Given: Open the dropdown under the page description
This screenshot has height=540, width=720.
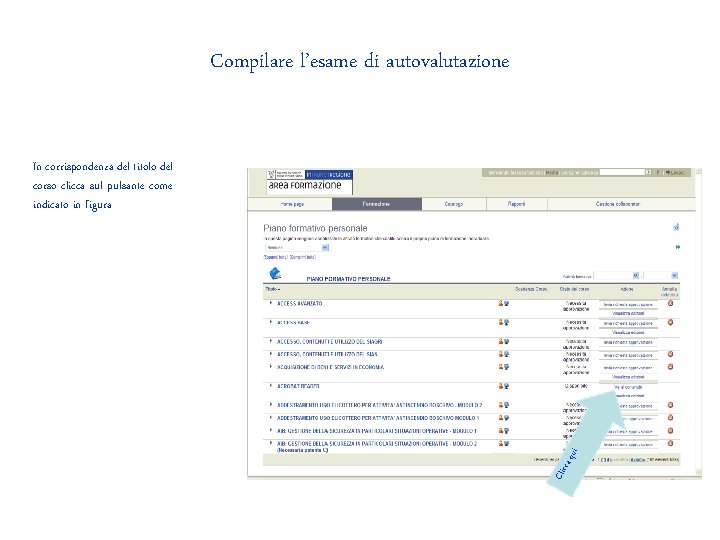Looking at the screenshot, I should pyautogui.click(x=297, y=248).
